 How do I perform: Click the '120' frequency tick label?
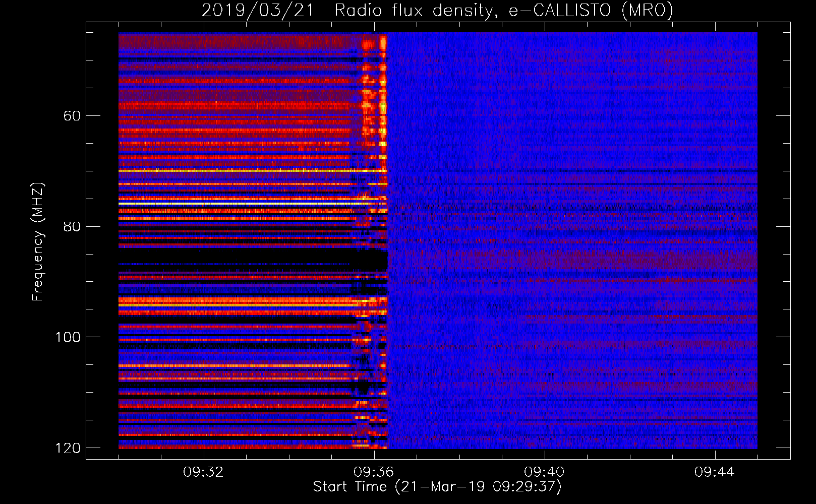68,448
